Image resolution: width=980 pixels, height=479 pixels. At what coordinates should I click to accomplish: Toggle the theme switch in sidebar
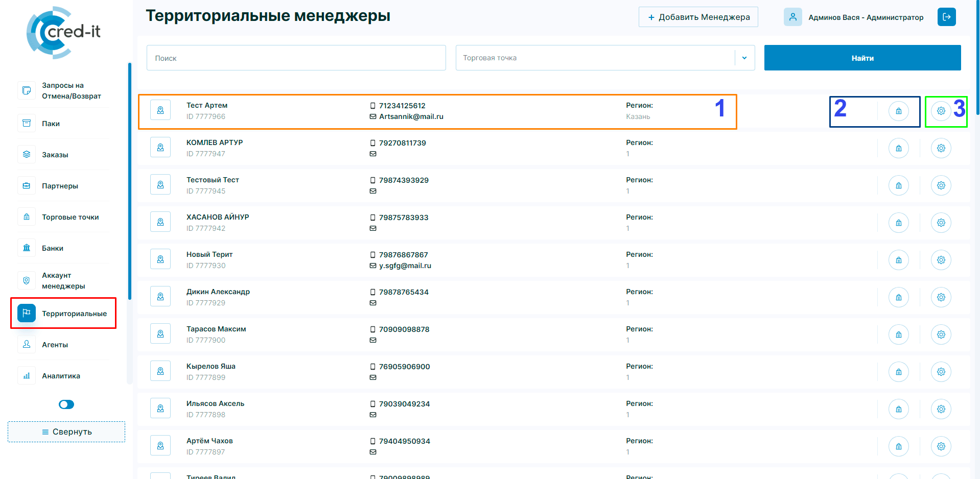pos(66,404)
